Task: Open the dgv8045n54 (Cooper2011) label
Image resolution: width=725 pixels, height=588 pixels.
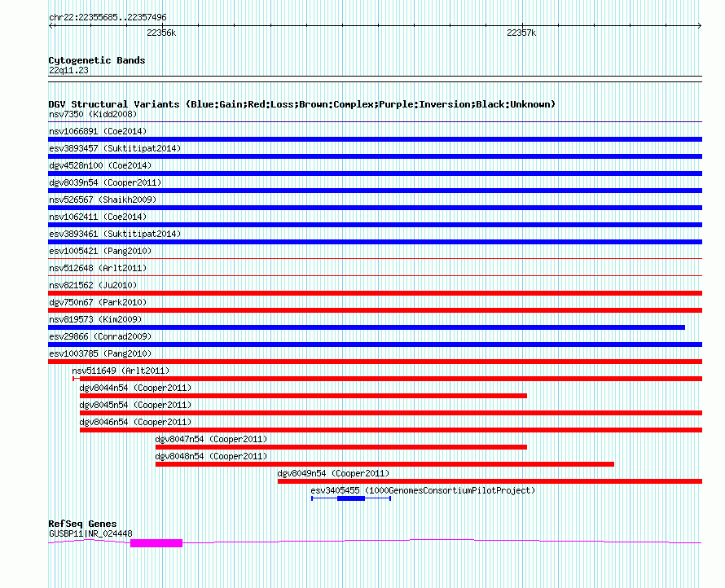Action: click(x=135, y=405)
